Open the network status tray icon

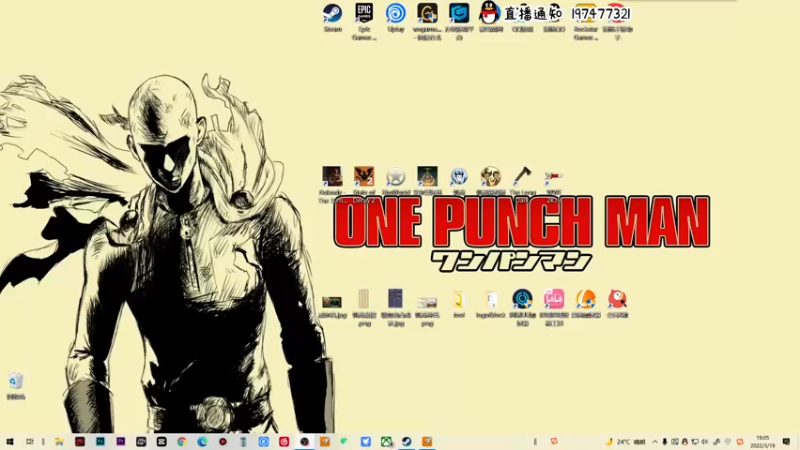tap(695, 442)
